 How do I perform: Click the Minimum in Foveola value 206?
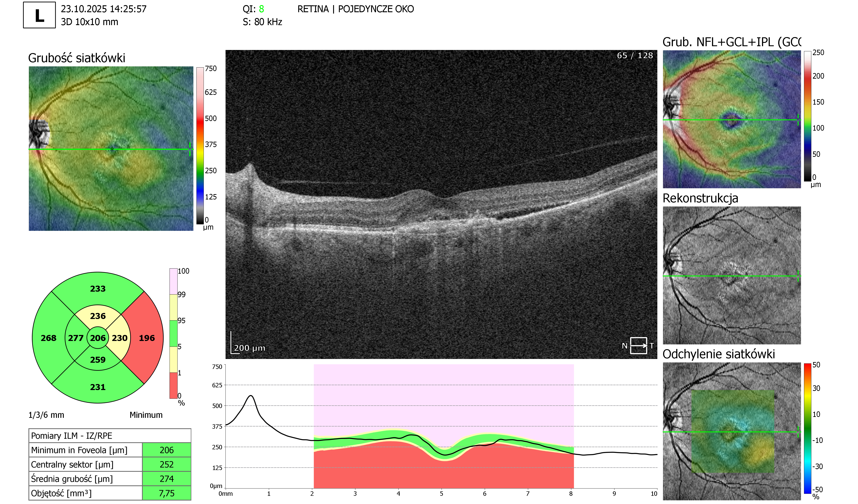coord(166,450)
